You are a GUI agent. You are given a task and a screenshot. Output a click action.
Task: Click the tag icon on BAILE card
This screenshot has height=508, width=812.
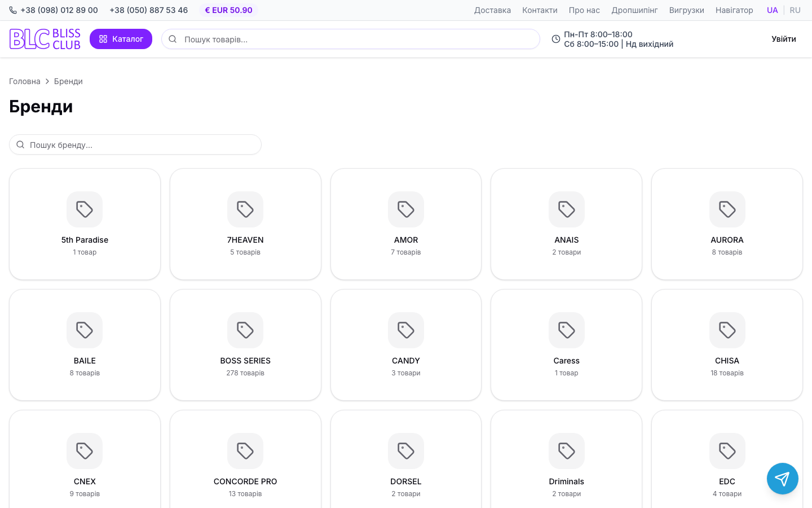point(85,330)
